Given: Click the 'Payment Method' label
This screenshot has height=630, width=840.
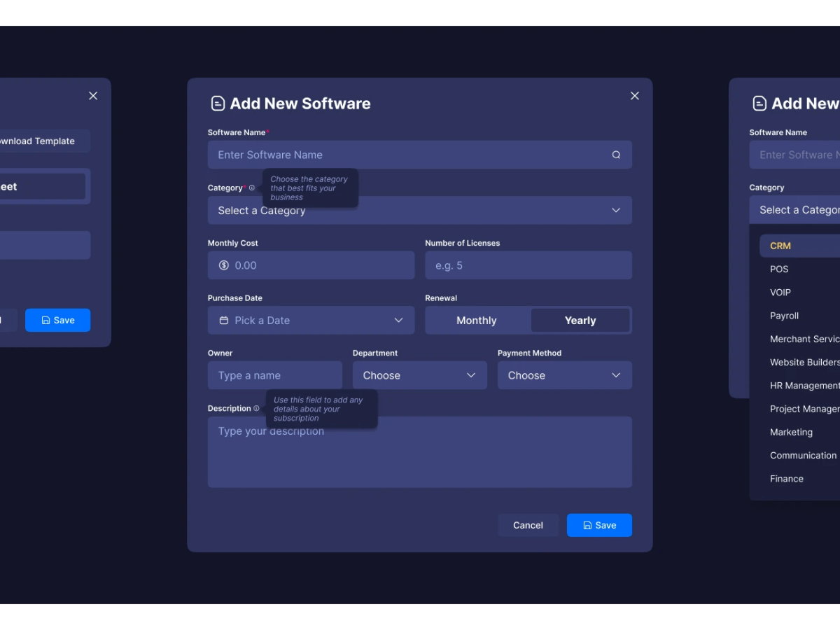Looking at the screenshot, I should click(x=529, y=353).
